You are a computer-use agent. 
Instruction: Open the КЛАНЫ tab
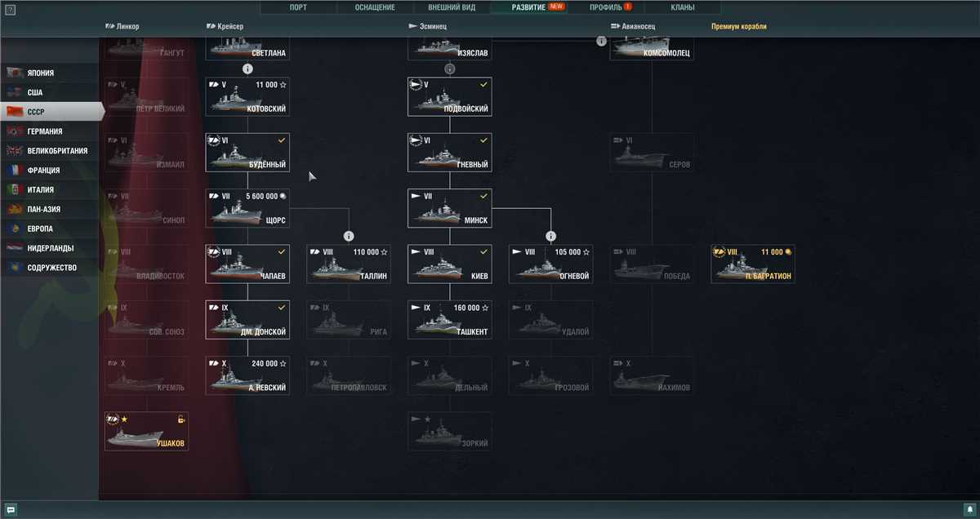pos(682,7)
